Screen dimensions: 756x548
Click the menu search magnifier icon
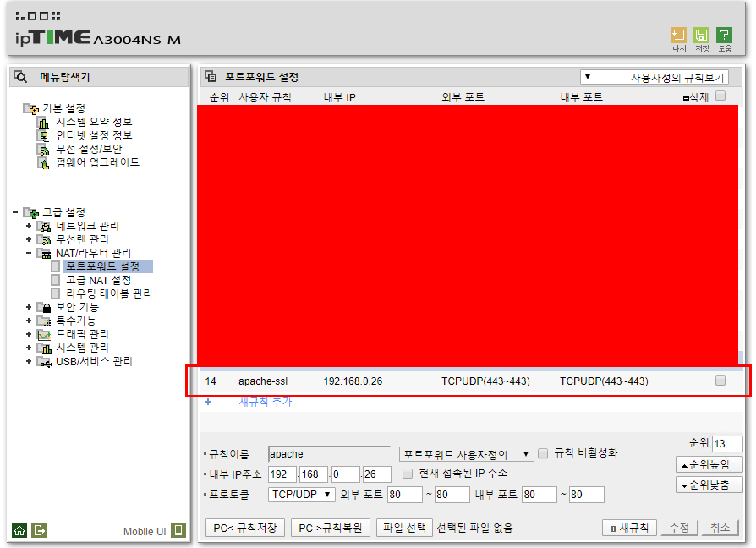pyautogui.click(x=20, y=77)
